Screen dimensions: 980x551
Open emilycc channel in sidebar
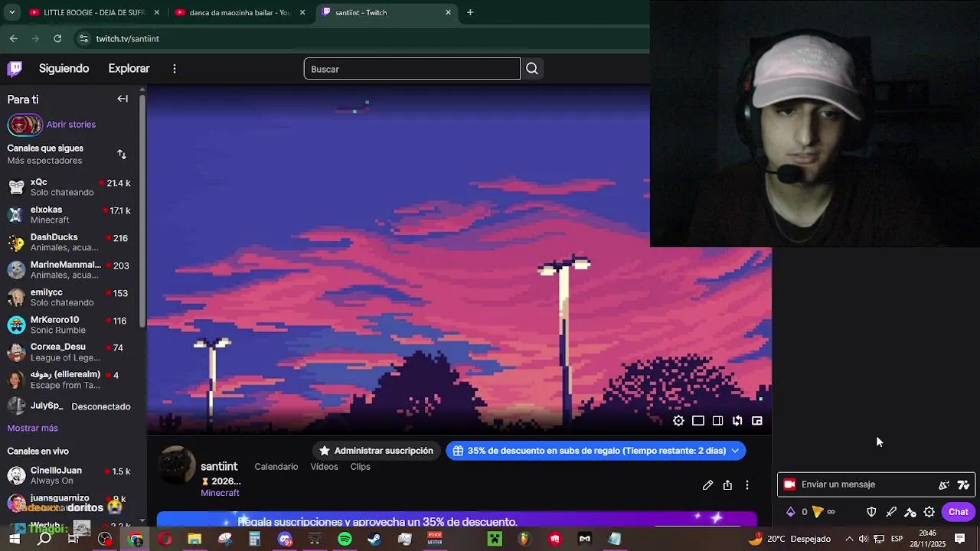[x=70, y=297]
